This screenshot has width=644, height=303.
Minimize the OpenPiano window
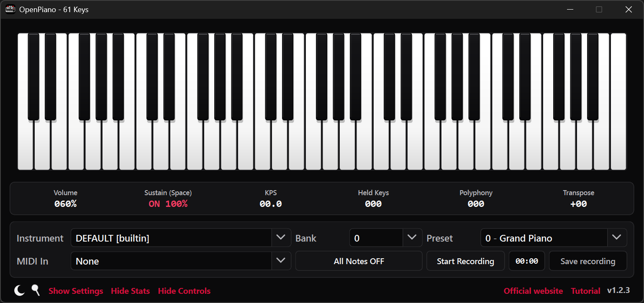[570, 9]
